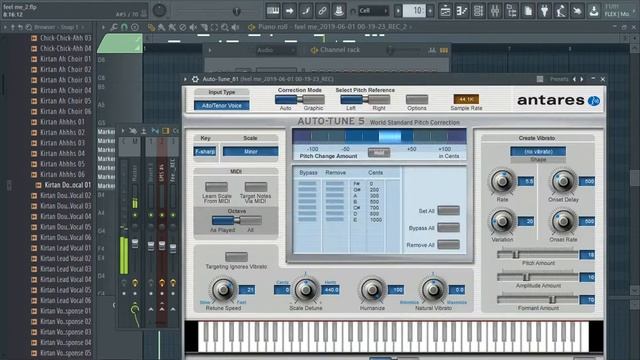Screen dimensions: 640x360
Task: Toggle Target Notes Via MIDI button
Action: click(x=256, y=187)
